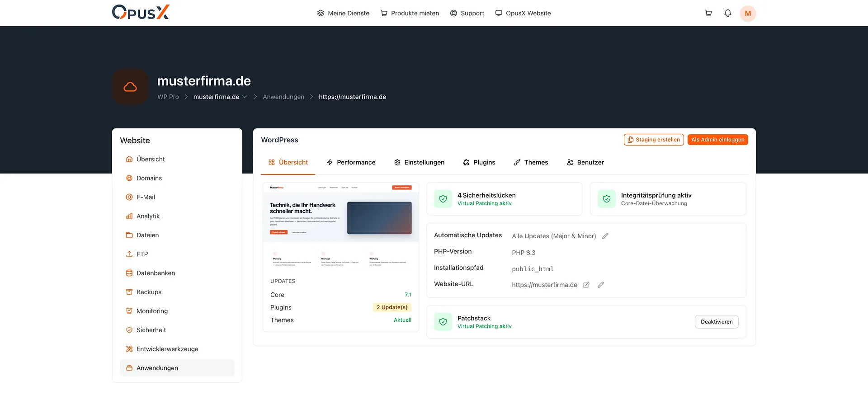
Task: Open the website preview thumbnail
Action: [341, 226]
